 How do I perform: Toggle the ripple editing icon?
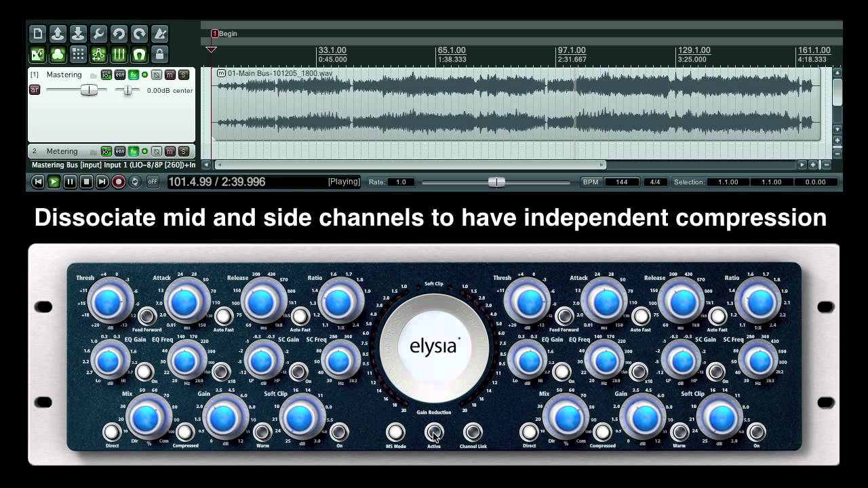[x=99, y=54]
